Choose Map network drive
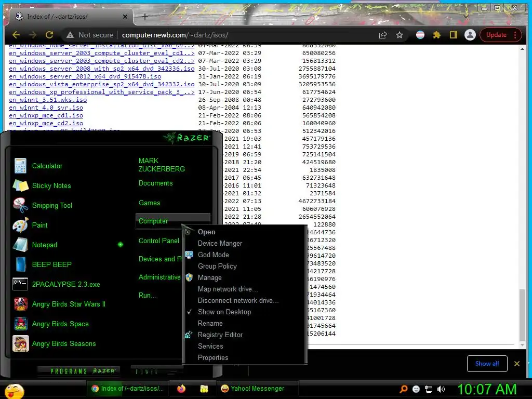The height and width of the screenshot is (399, 532). tap(228, 289)
